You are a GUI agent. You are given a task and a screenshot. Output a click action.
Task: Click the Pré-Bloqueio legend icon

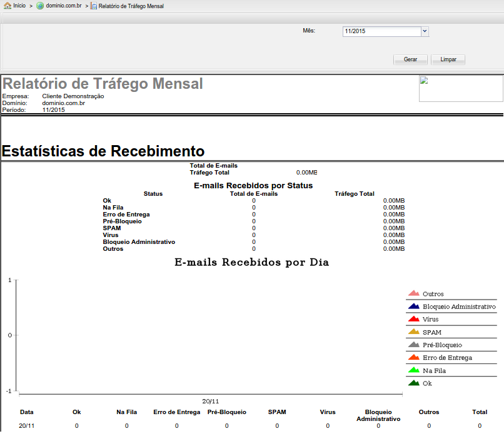pyautogui.click(x=413, y=345)
